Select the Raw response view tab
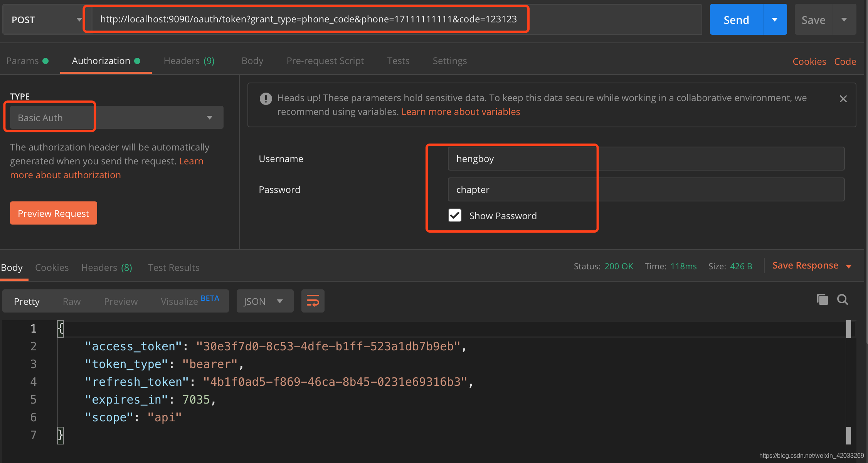The height and width of the screenshot is (463, 868). pos(72,301)
